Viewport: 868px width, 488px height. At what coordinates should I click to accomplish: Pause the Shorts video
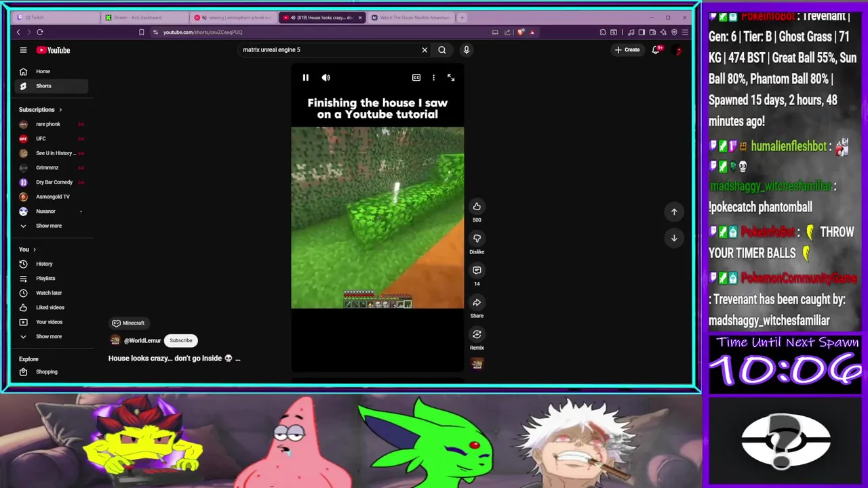(x=306, y=78)
